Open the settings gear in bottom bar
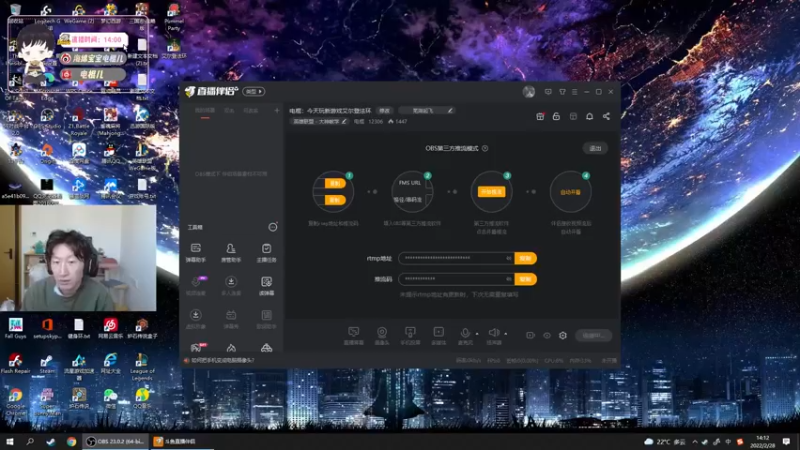The width and height of the screenshot is (800, 450). (563, 335)
